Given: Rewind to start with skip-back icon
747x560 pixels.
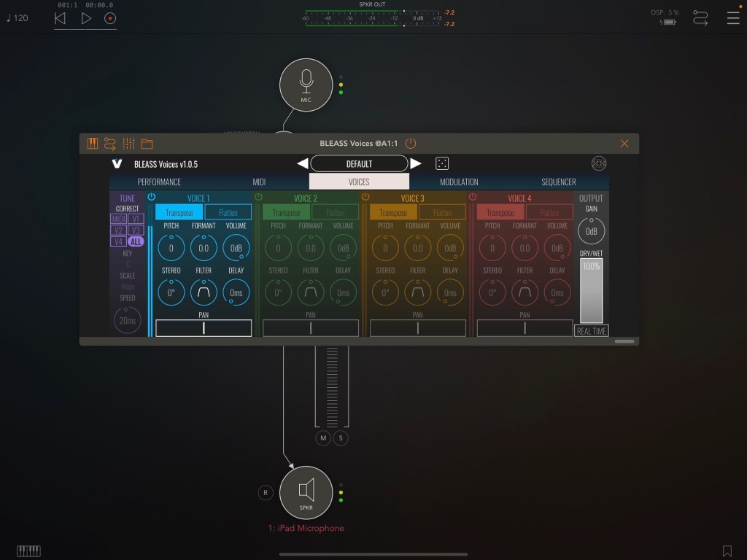Looking at the screenshot, I should (x=61, y=18).
